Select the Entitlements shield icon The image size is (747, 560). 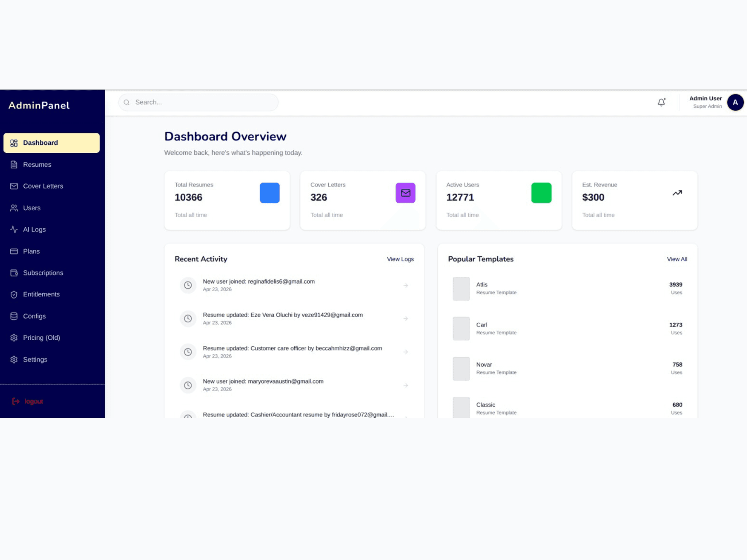point(14,294)
